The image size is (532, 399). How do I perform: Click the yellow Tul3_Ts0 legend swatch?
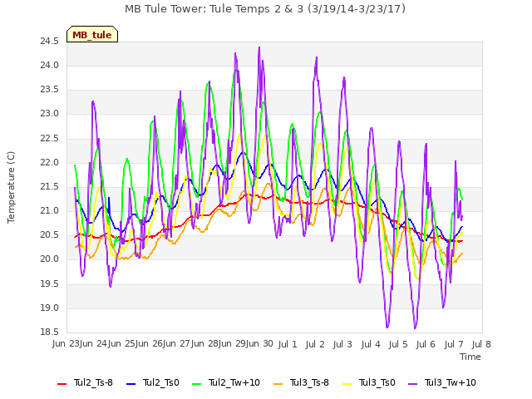click(x=347, y=384)
